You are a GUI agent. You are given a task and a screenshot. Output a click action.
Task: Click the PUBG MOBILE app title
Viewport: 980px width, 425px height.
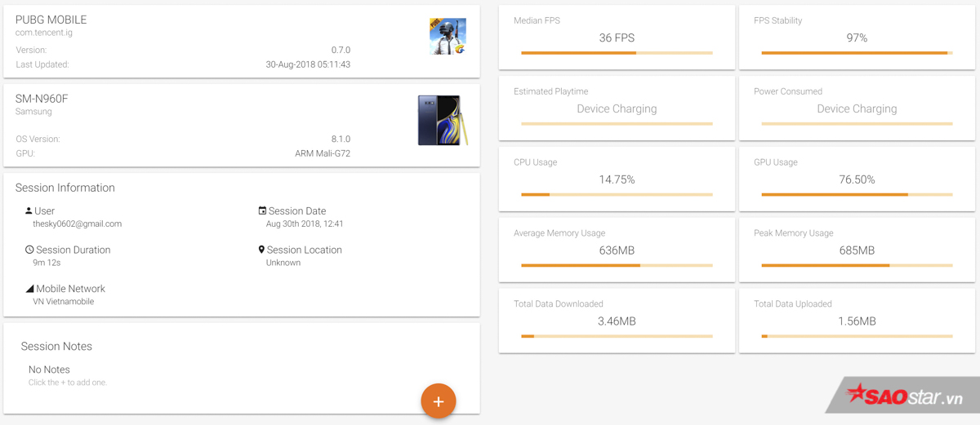(x=51, y=20)
